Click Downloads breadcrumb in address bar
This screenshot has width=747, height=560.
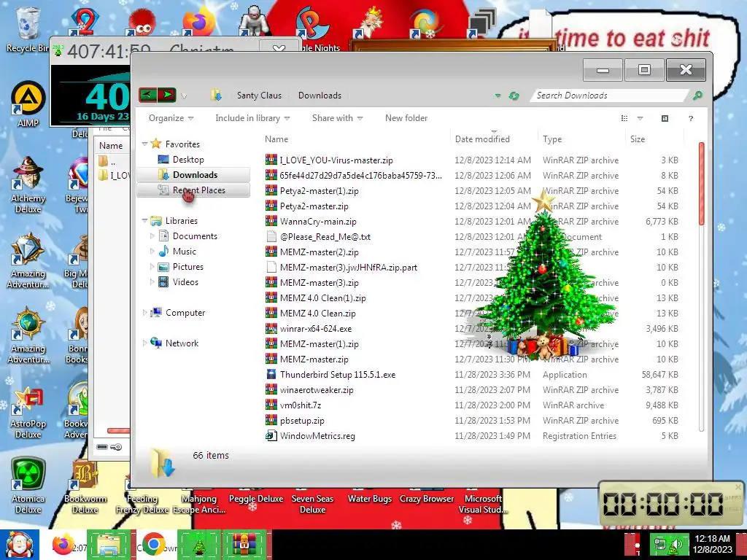tap(320, 96)
